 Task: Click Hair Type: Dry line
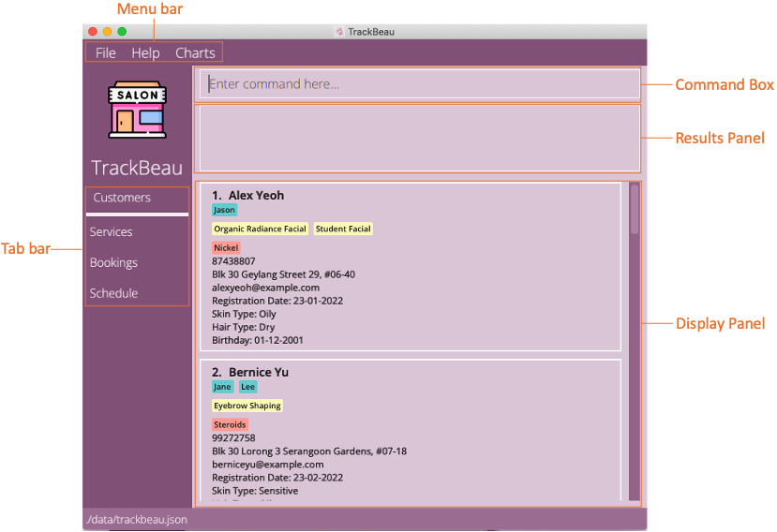click(244, 327)
